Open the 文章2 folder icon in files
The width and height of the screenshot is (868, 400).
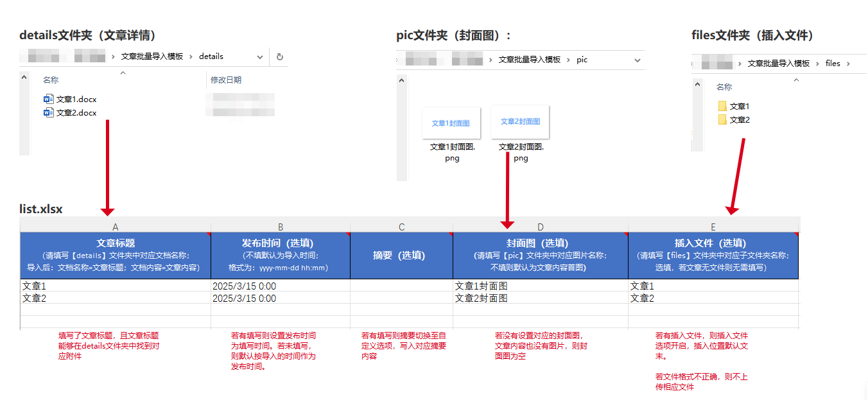pyautogui.click(x=722, y=119)
